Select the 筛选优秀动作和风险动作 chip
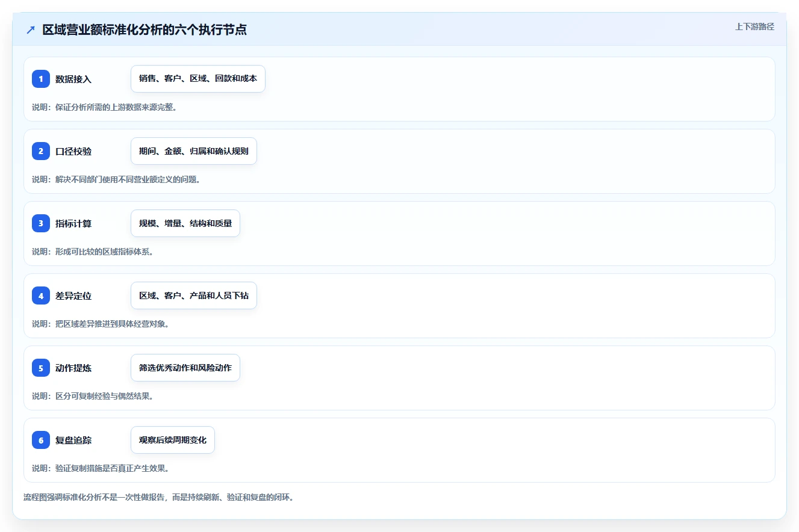 coord(185,368)
